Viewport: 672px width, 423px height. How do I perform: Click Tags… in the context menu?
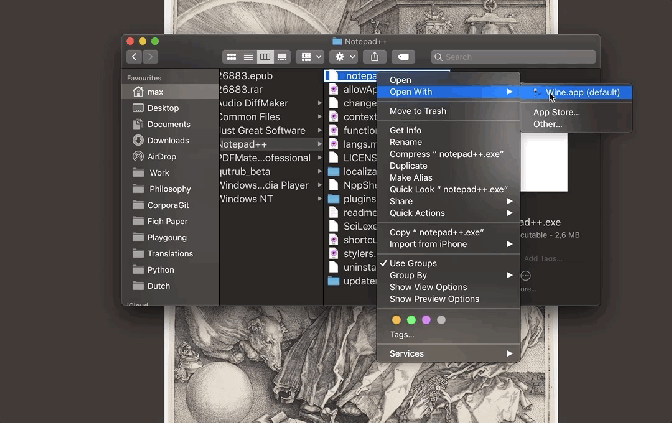pos(402,335)
